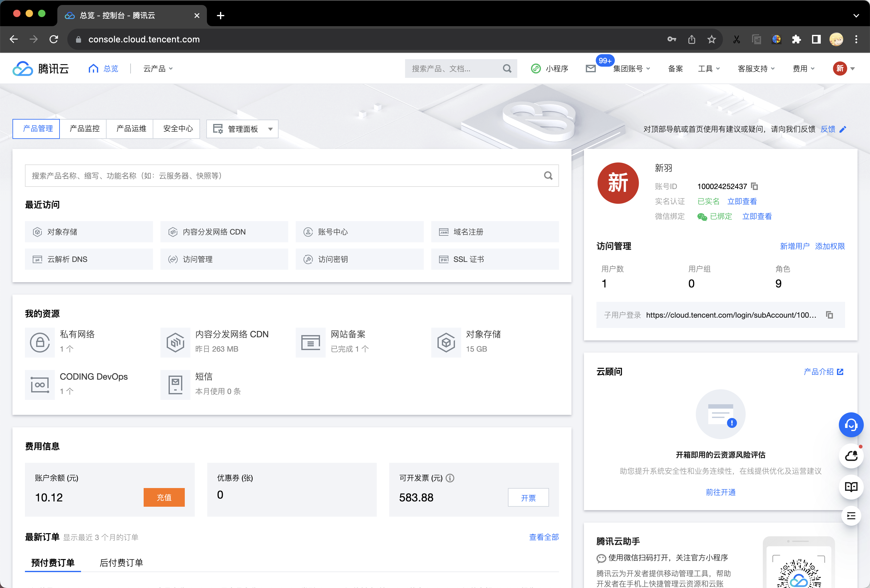Switch to the 产品运维 tab
Image resolution: width=870 pixels, height=588 pixels.
(x=131, y=129)
